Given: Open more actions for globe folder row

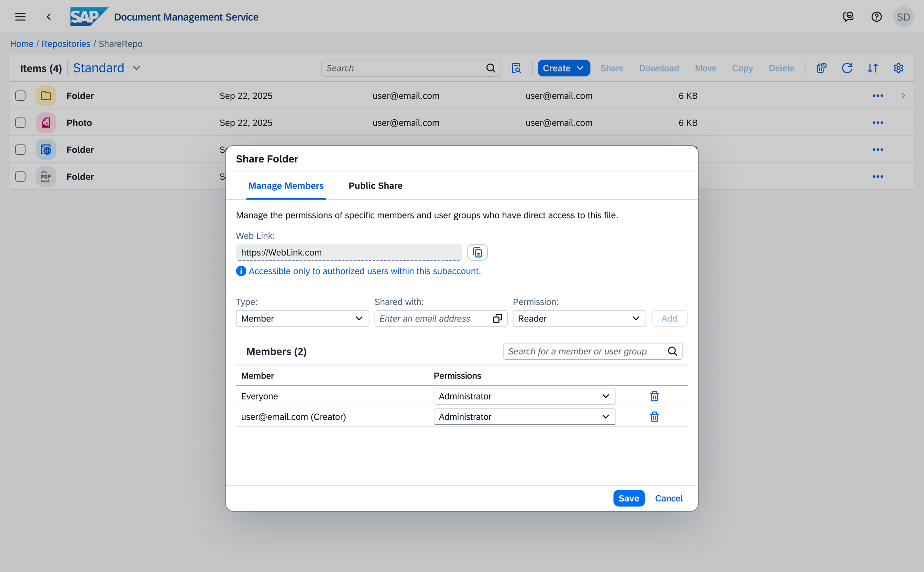Looking at the screenshot, I should coord(878,150).
